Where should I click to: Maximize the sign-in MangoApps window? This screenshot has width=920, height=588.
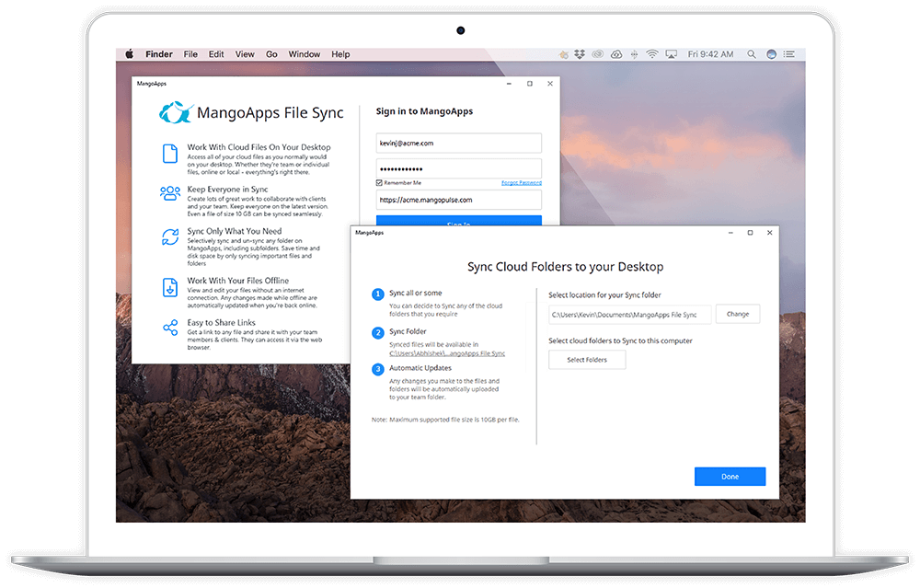(529, 84)
